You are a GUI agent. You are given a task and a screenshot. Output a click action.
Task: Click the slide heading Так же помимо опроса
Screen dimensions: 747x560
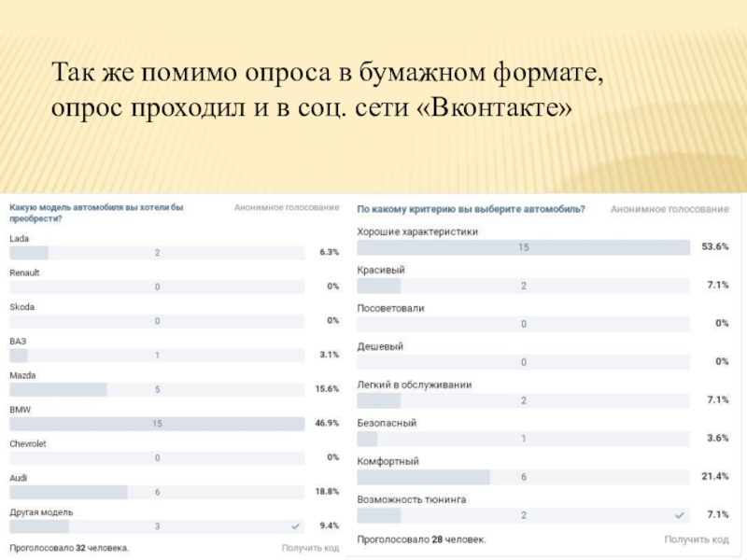tap(328, 89)
